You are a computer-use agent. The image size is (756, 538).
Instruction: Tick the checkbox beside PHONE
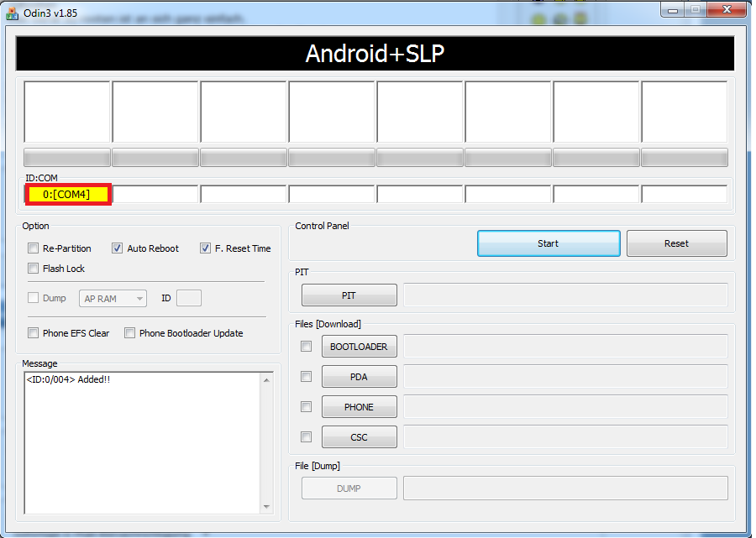click(306, 407)
